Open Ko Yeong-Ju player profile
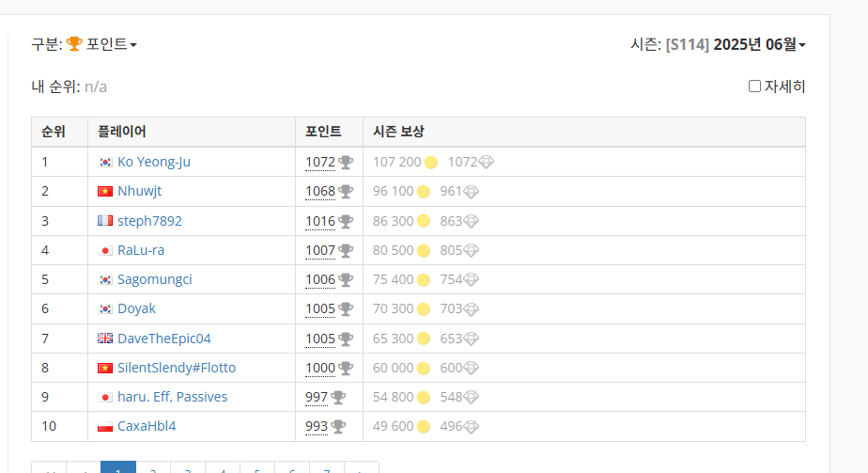The image size is (868, 473). (154, 162)
